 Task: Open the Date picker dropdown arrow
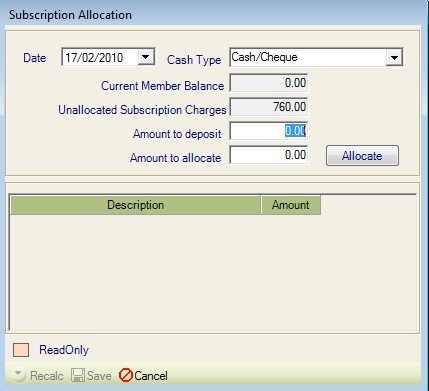click(146, 57)
